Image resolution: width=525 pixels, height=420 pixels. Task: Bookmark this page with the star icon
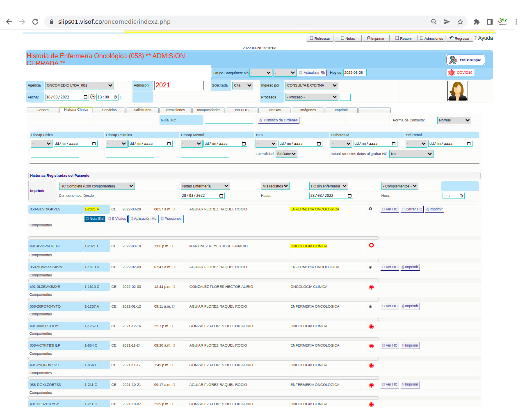[460, 22]
